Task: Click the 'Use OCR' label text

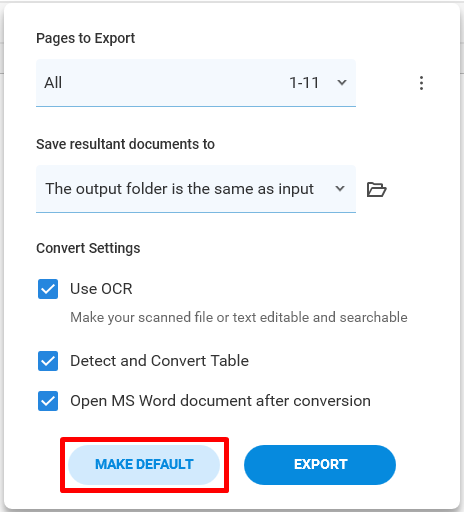Action: (x=101, y=289)
